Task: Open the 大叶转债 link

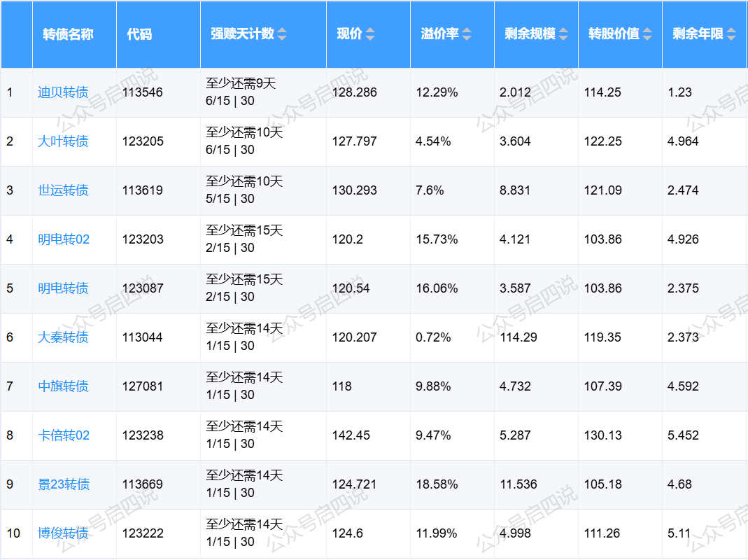Action: 63,141
